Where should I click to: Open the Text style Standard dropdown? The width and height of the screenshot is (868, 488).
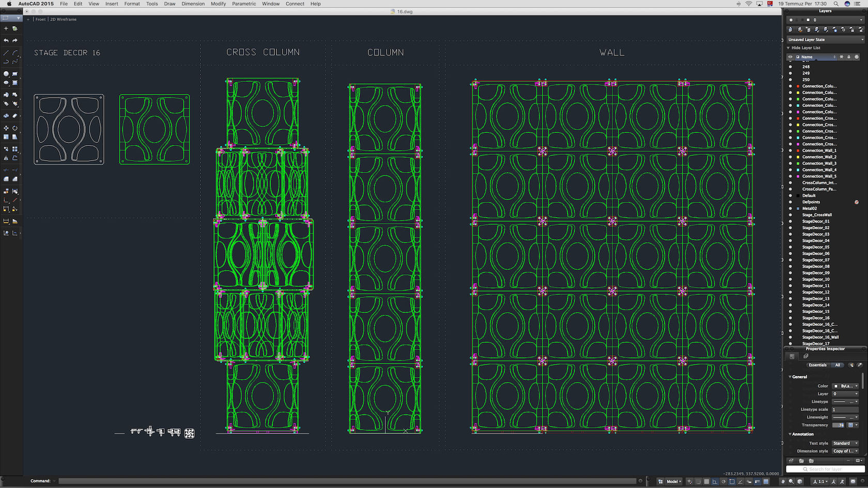[x=845, y=443]
